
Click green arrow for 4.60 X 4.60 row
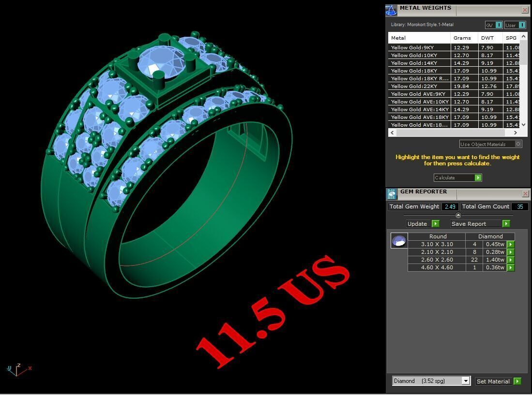point(511,268)
